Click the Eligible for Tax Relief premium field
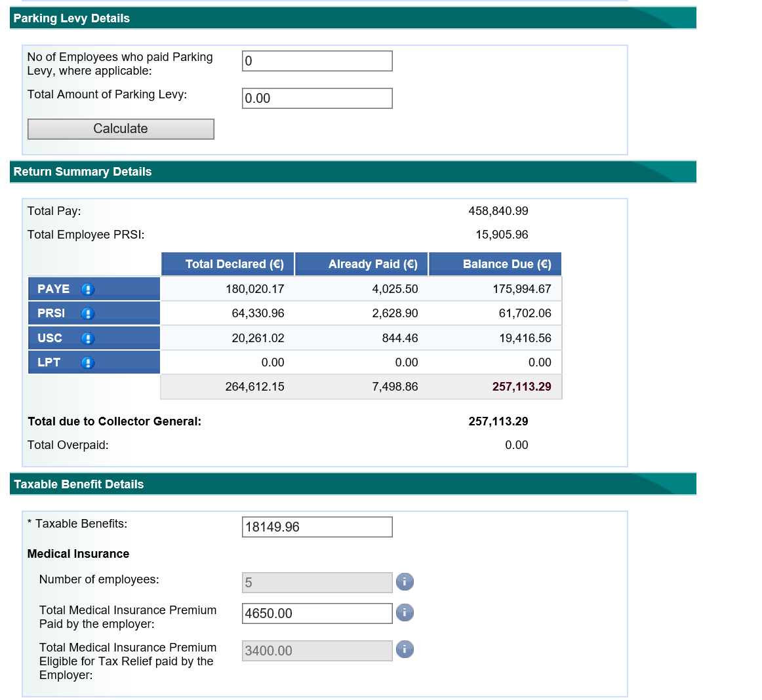The width and height of the screenshot is (762, 700). tap(317, 651)
